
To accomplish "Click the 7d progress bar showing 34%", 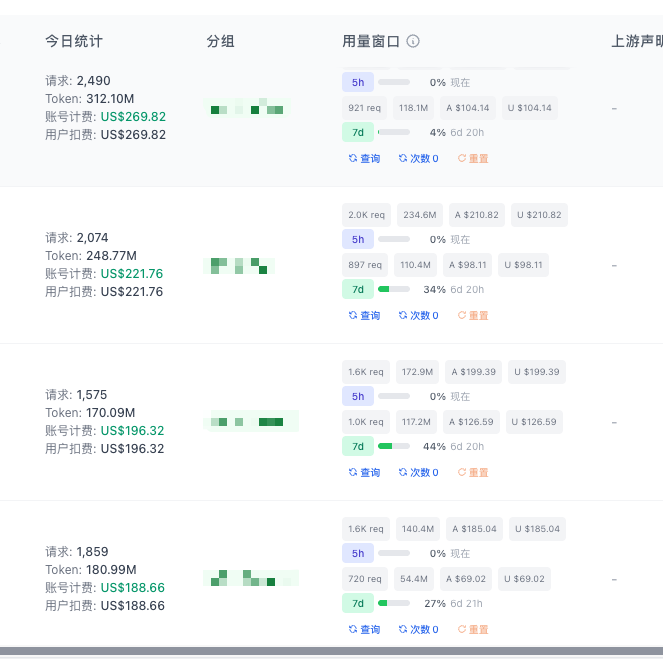I will (394, 289).
